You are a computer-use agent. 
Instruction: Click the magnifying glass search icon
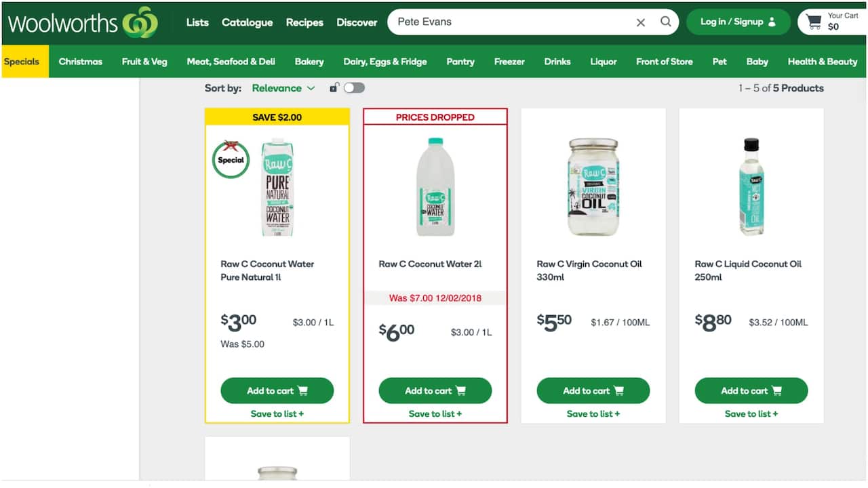(666, 22)
